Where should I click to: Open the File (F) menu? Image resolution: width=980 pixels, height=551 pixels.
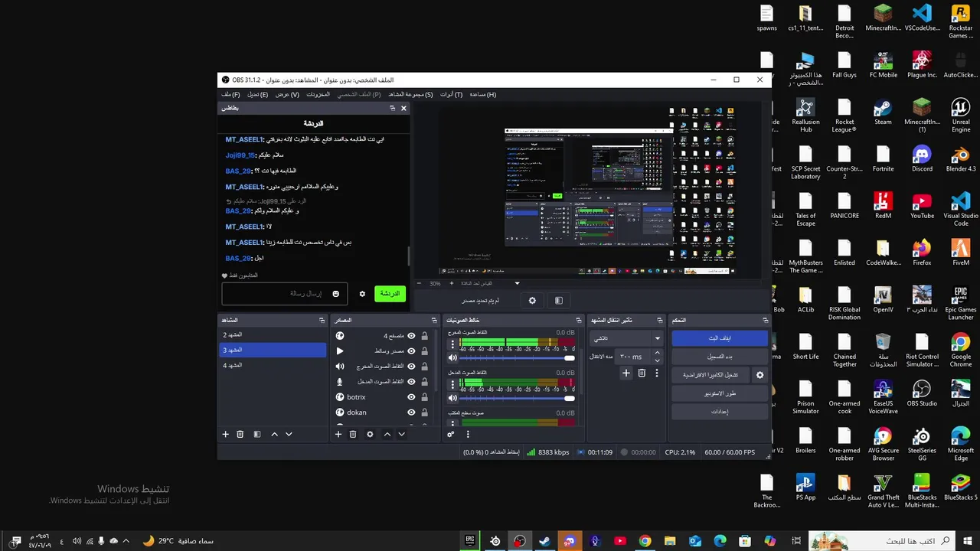[x=231, y=94]
